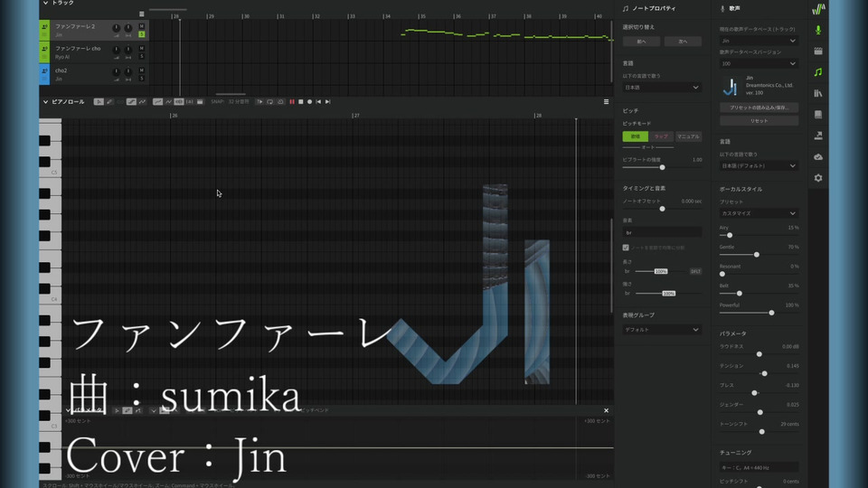Open the SNAP 32 分音符 setting
Screen dimensions: 868x488
(230, 102)
